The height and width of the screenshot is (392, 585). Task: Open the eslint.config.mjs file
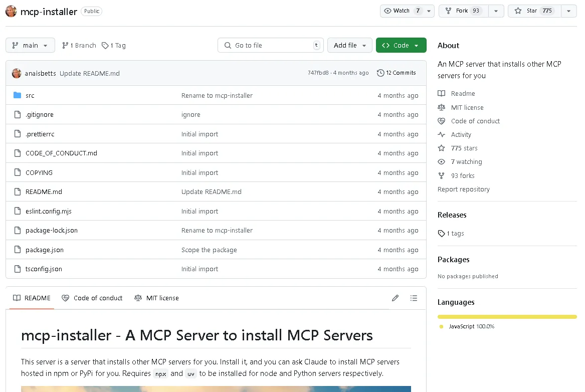click(49, 211)
